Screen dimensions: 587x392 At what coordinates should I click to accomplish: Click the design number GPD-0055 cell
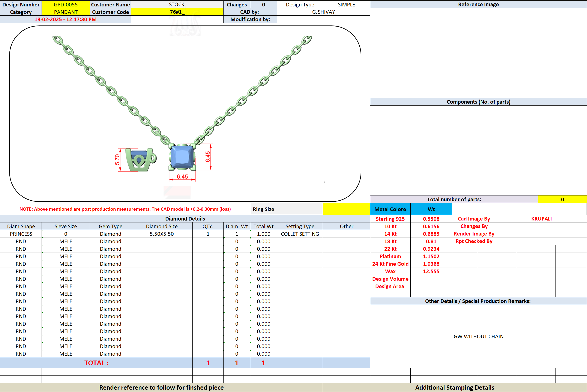pos(66,4)
